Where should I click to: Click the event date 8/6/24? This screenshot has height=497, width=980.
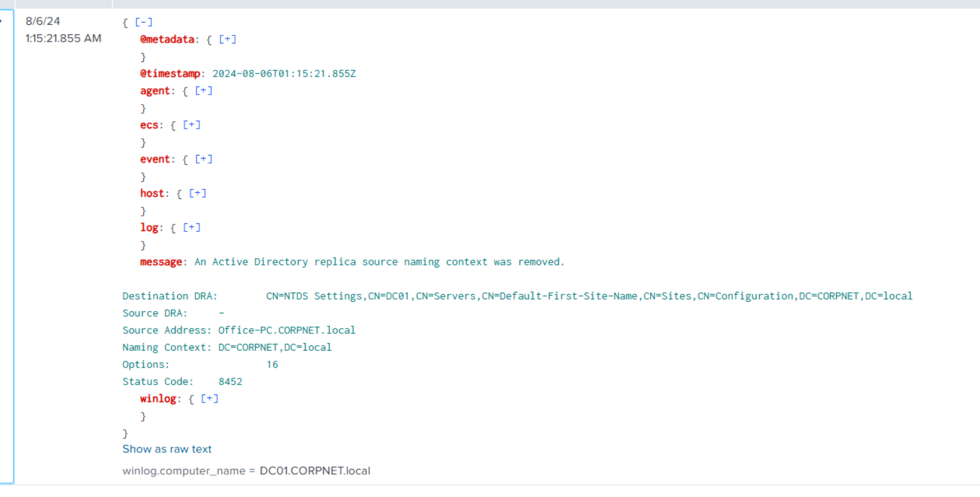(43, 21)
